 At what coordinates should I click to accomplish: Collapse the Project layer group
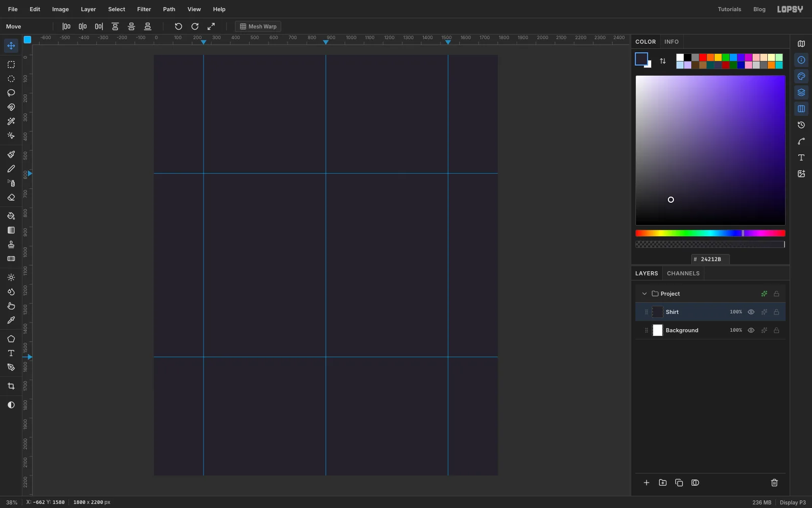pyautogui.click(x=645, y=294)
